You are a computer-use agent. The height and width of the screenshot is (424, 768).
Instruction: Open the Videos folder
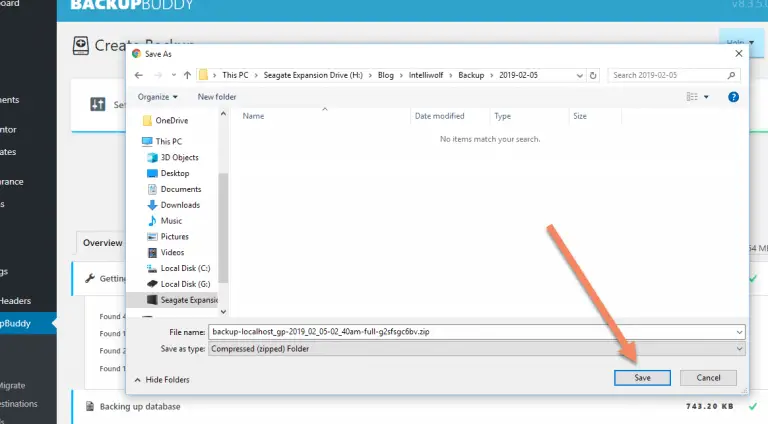click(166, 252)
